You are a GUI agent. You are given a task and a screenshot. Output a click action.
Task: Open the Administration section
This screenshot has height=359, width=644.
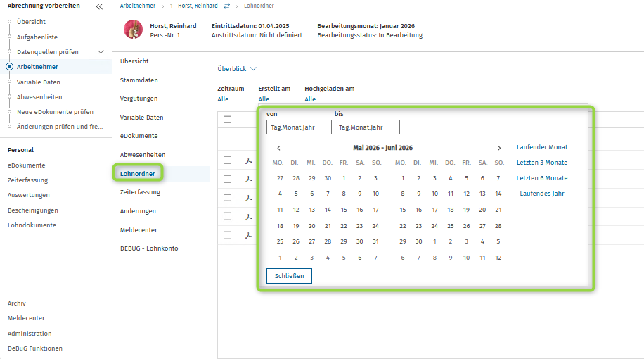(x=30, y=334)
